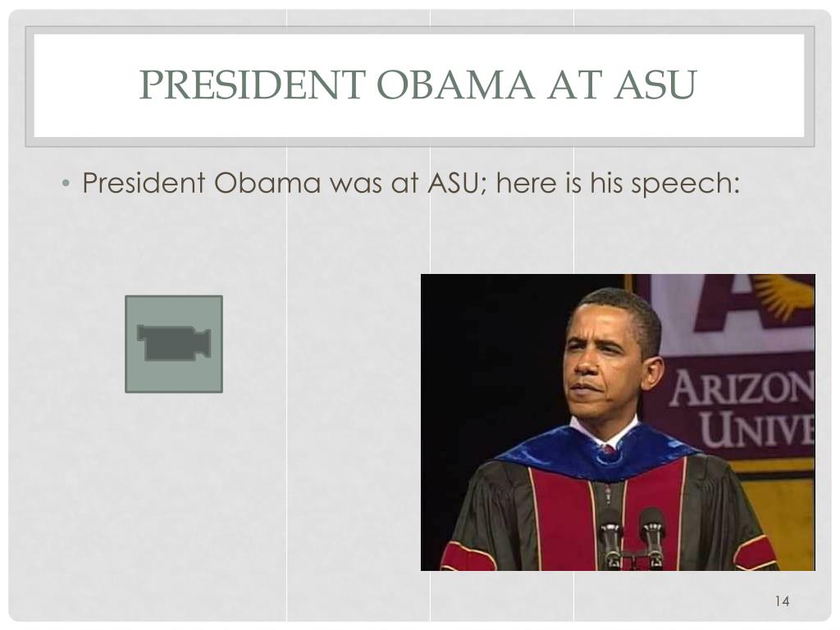Click the sunburst logo on the banner
The image size is (840, 630).
click(785, 295)
